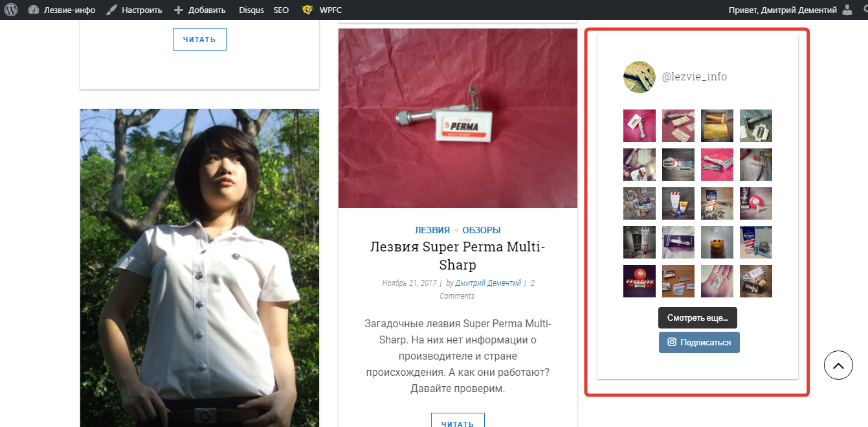Open the Disqus admin bar menu
868x427 pixels.
pos(251,10)
